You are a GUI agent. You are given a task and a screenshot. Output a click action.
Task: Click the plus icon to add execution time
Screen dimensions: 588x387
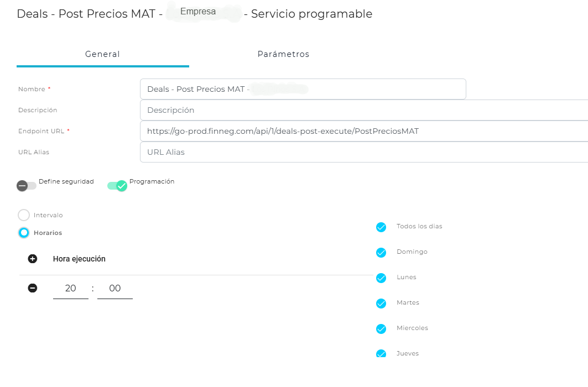[x=33, y=259]
